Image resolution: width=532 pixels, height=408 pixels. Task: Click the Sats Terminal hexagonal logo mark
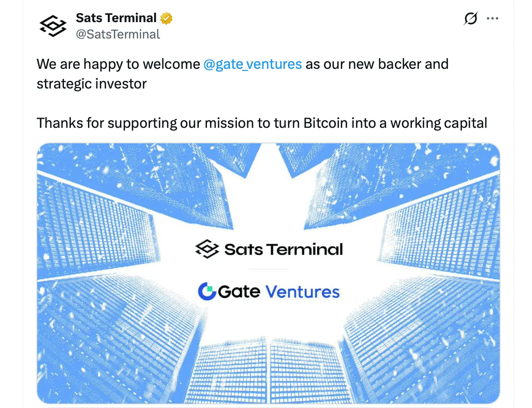pyautogui.click(x=207, y=248)
